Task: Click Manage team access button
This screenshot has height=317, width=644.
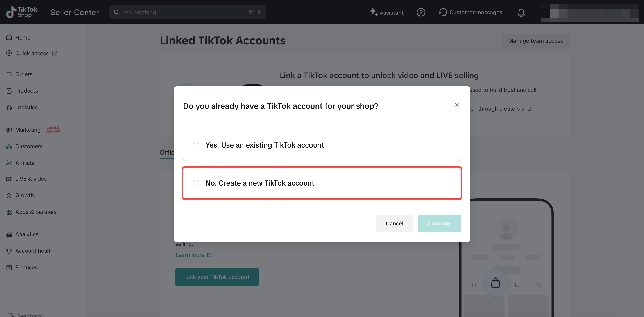Action: coord(535,41)
